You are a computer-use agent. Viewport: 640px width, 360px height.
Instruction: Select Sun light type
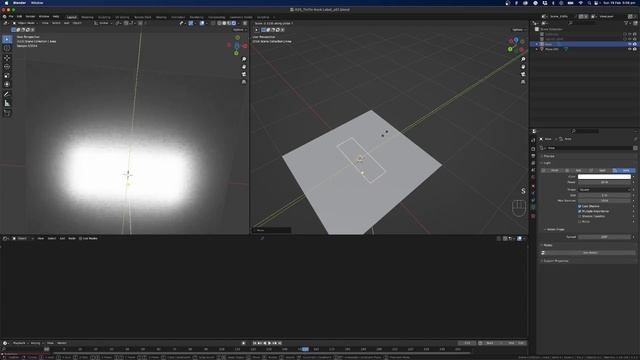(576, 170)
